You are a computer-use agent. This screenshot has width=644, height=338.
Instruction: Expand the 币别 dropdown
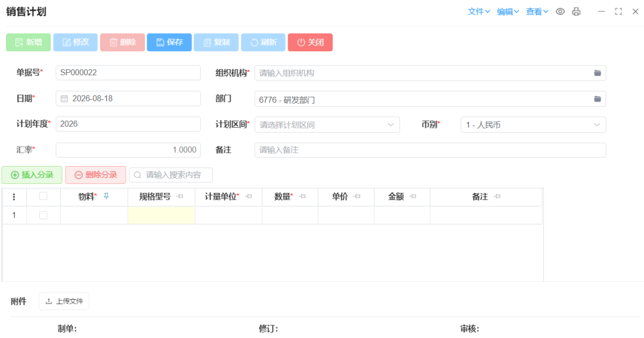597,125
